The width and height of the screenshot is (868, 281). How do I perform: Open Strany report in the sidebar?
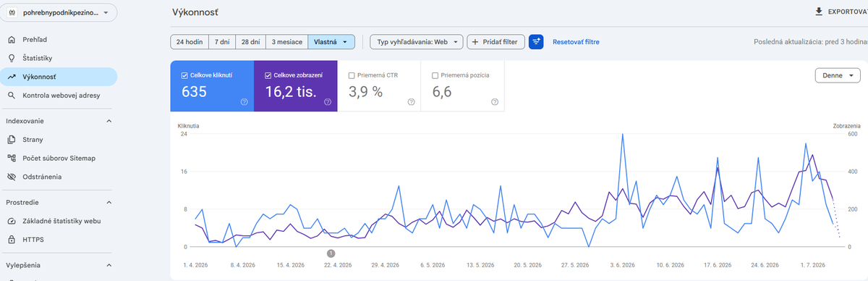[59, 139]
